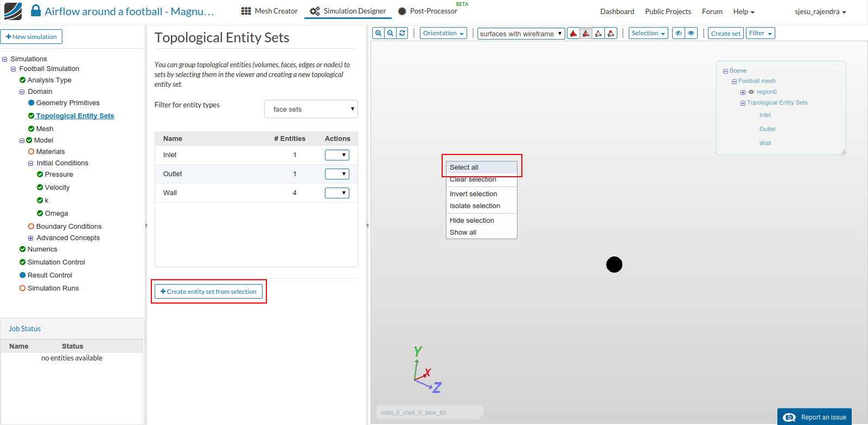Viewport: 868px width, 425px height.
Task: Click the New simulation button
Action: [x=31, y=37]
